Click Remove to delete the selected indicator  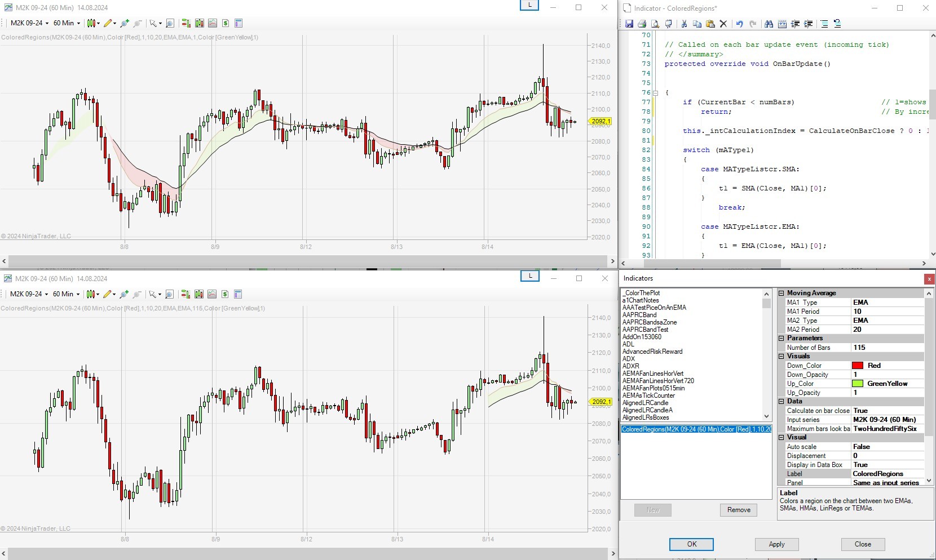coord(739,510)
